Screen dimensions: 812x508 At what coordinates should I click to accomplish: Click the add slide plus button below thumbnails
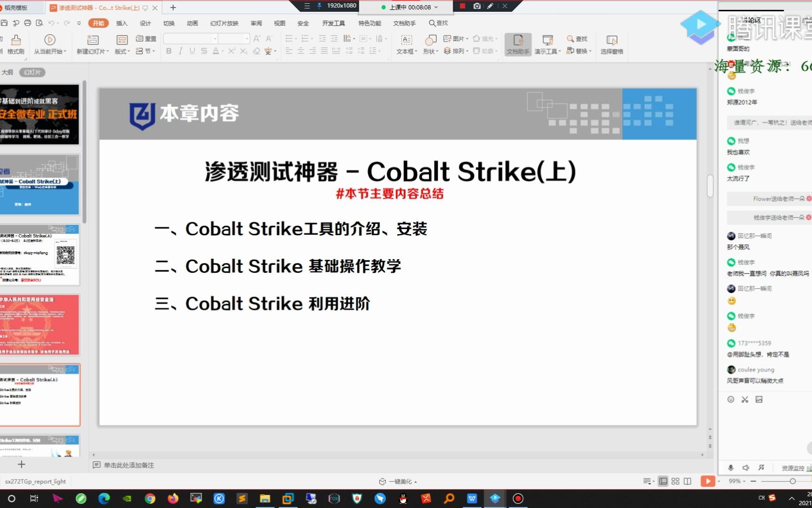tap(21, 464)
